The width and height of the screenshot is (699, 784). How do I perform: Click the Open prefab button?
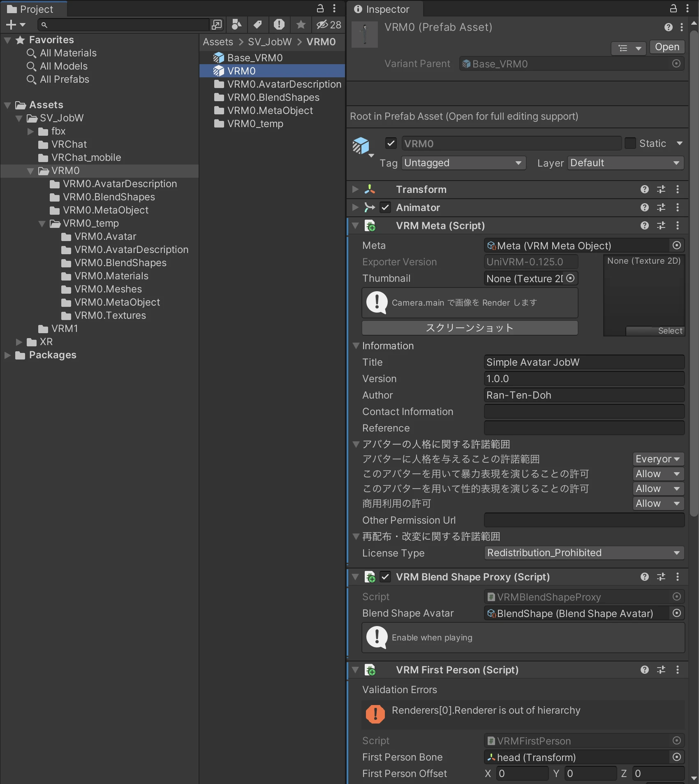point(667,47)
